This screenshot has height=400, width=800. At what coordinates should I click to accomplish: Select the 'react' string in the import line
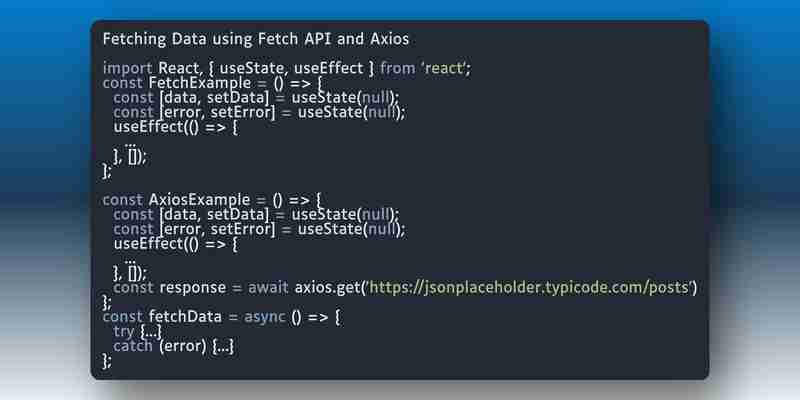point(445,68)
